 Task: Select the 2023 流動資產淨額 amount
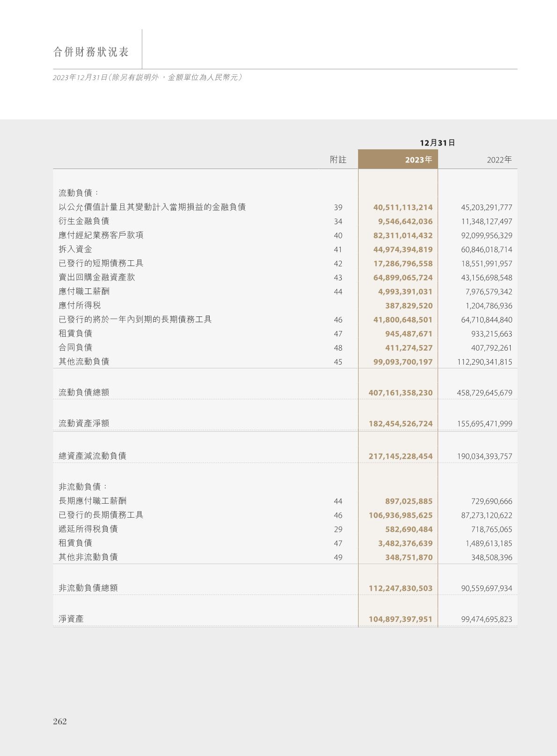400,424
